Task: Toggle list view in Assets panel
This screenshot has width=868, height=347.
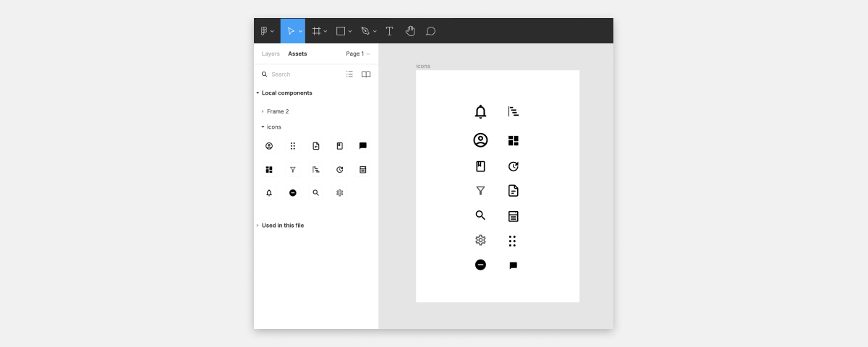Action: pos(349,74)
